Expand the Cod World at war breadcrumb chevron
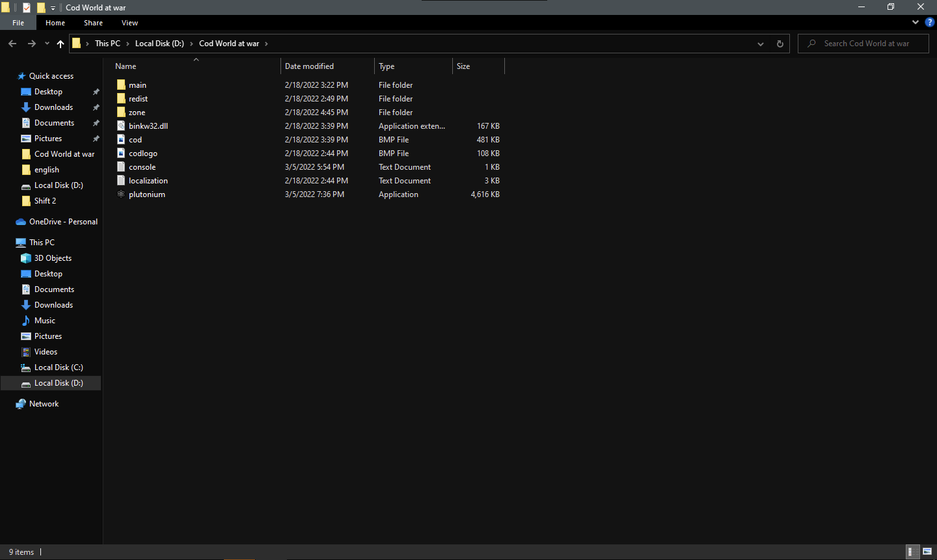The height and width of the screenshot is (560, 937). pyautogui.click(x=266, y=44)
